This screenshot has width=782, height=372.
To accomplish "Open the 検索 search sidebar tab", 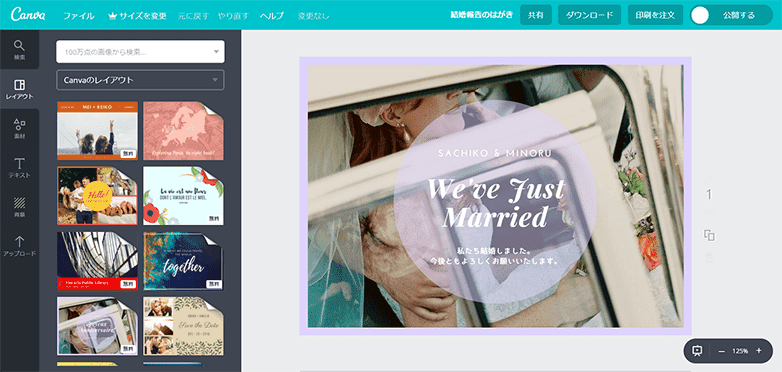I will (x=19, y=50).
